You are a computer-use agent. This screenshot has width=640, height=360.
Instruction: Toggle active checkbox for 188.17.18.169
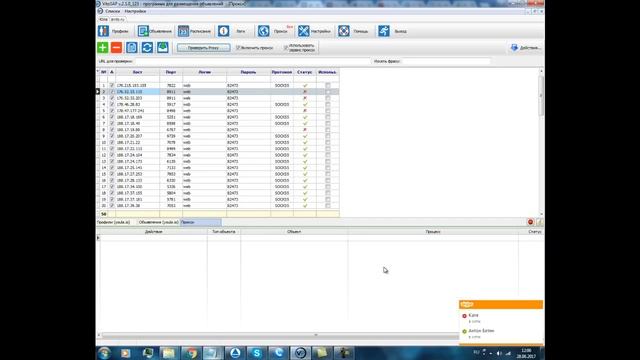pos(112,117)
